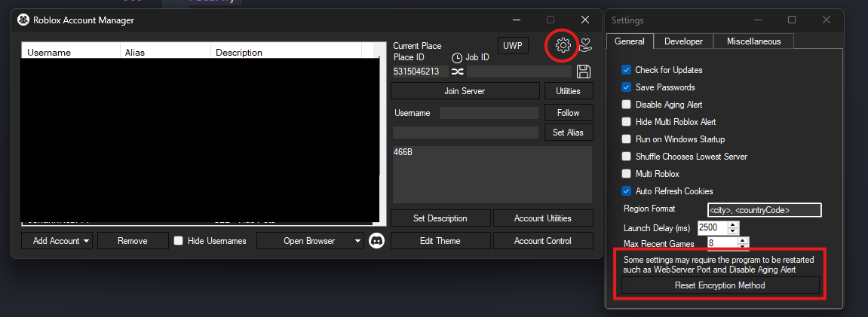
Task: Sort accounts by Username column header
Action: click(x=71, y=53)
